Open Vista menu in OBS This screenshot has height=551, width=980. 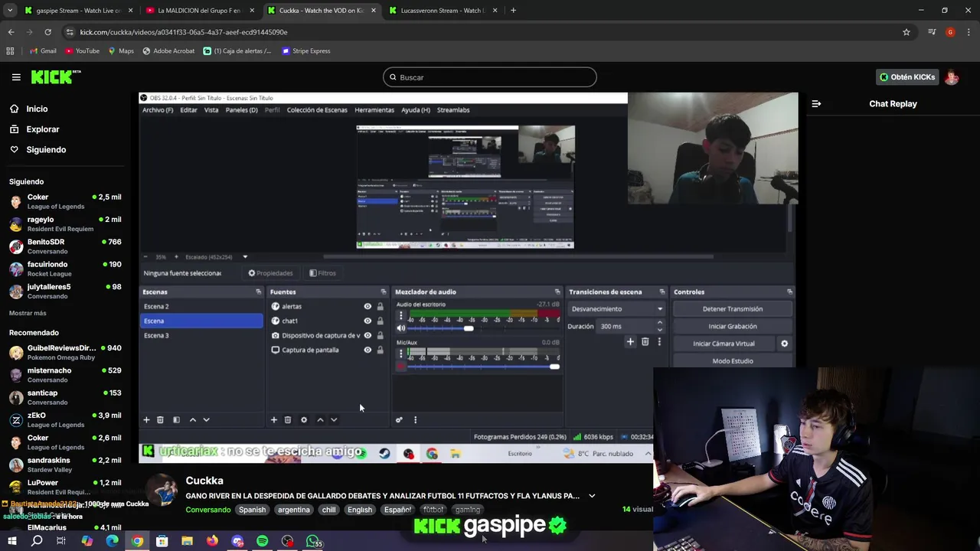tap(211, 109)
